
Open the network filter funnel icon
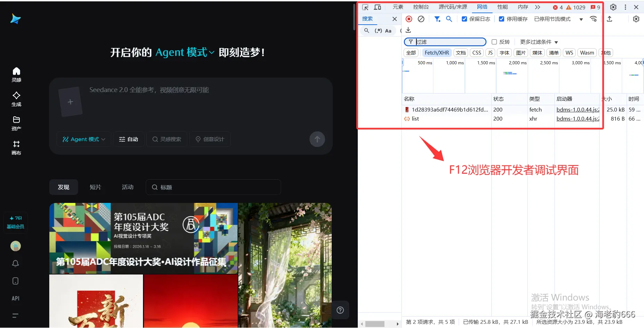[437, 19]
